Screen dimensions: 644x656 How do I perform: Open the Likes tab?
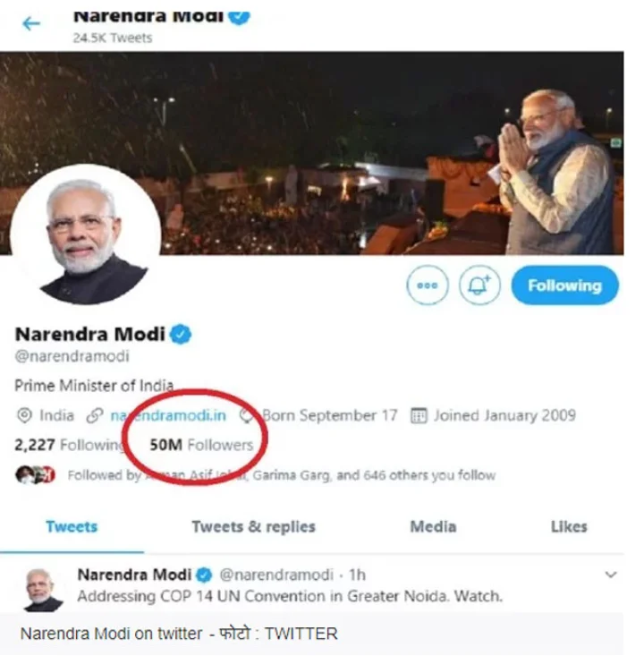coord(569,527)
